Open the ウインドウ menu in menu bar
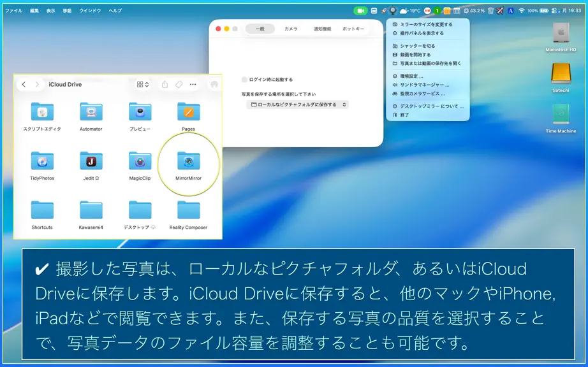Viewport: 588px width, 367px height. tap(90, 11)
